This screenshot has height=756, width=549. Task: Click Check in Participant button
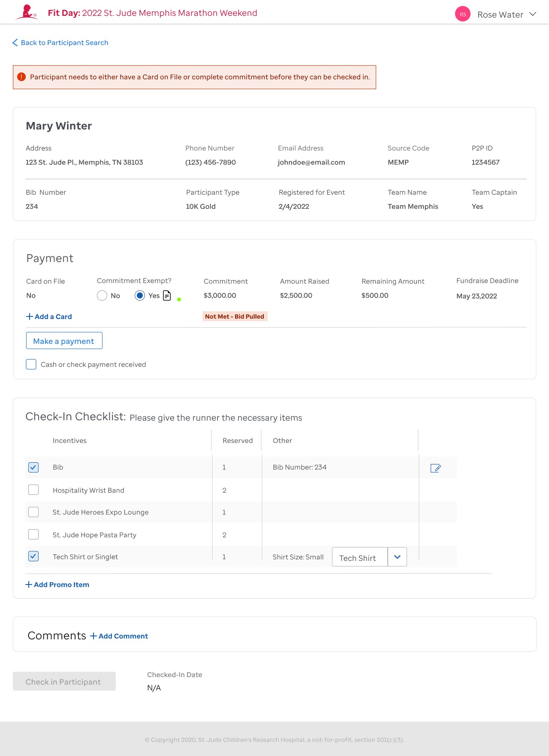[x=64, y=681]
